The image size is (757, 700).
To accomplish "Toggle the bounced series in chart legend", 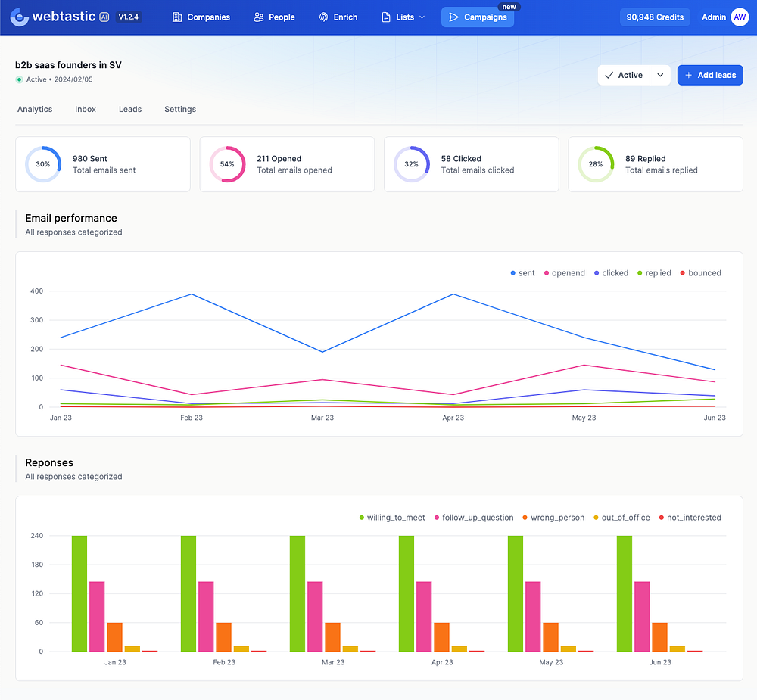I will point(700,273).
